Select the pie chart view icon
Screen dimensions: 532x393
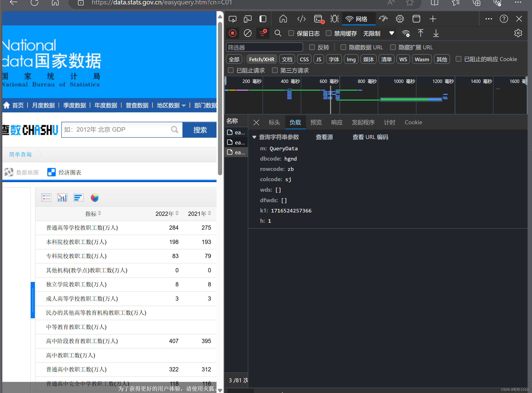click(94, 198)
